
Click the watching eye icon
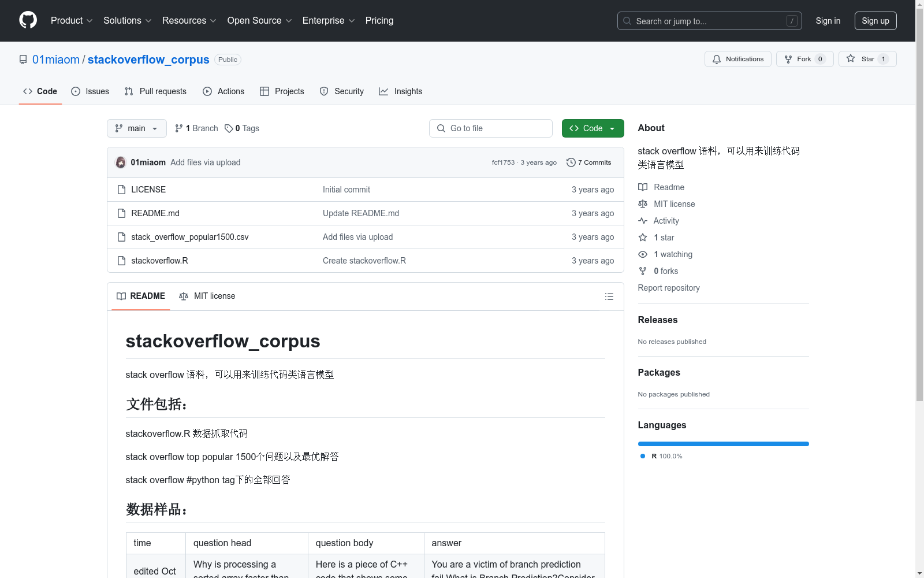(x=642, y=254)
